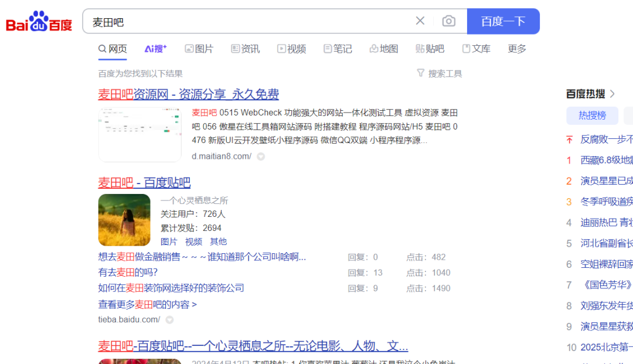Open post 有去麦田的吗?

(128, 273)
